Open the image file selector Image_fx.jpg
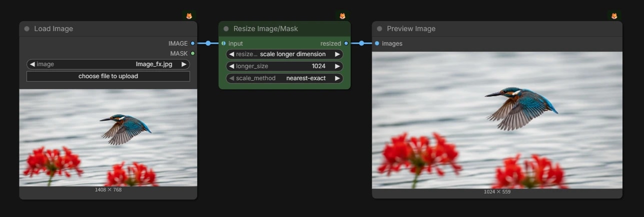The height and width of the screenshot is (217, 644). click(108, 64)
